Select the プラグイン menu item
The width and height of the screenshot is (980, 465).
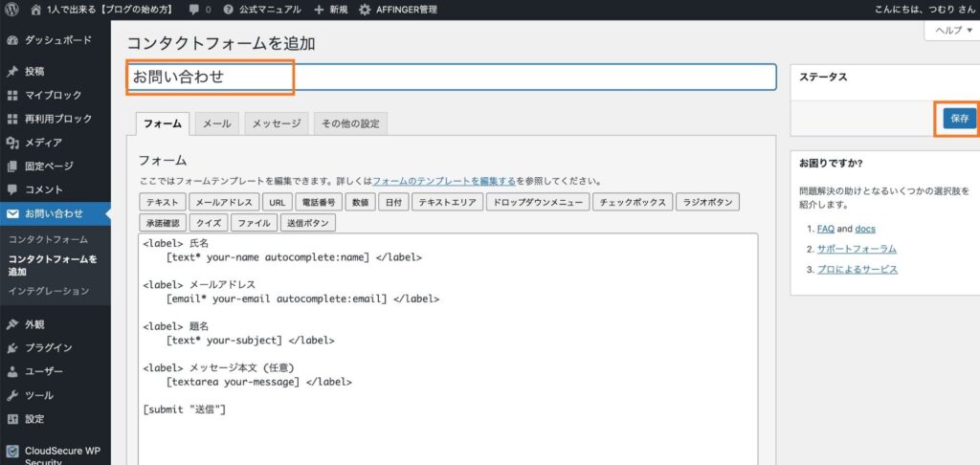(48, 348)
